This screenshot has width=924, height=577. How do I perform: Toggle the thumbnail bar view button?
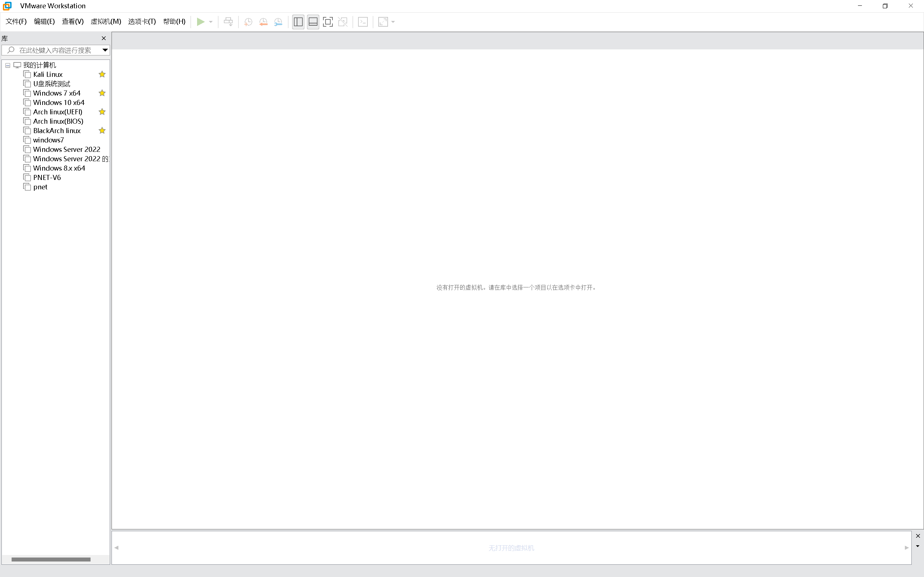[x=313, y=22]
